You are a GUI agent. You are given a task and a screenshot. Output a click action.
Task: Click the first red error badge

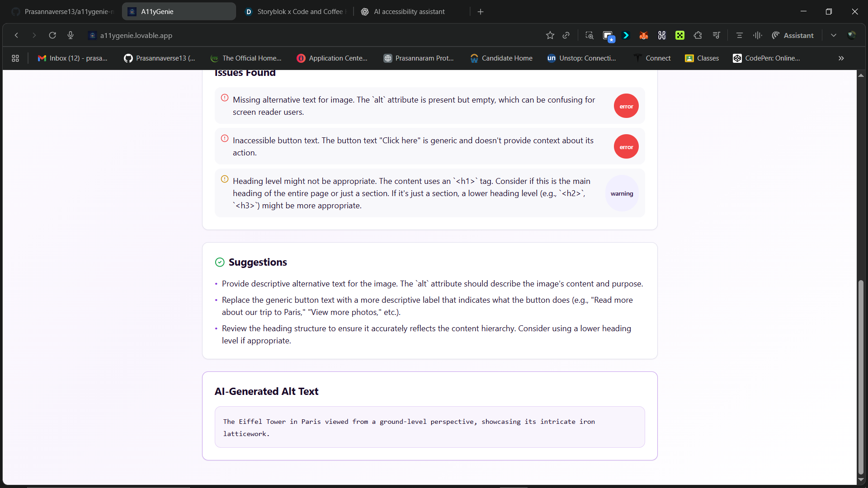626,106
